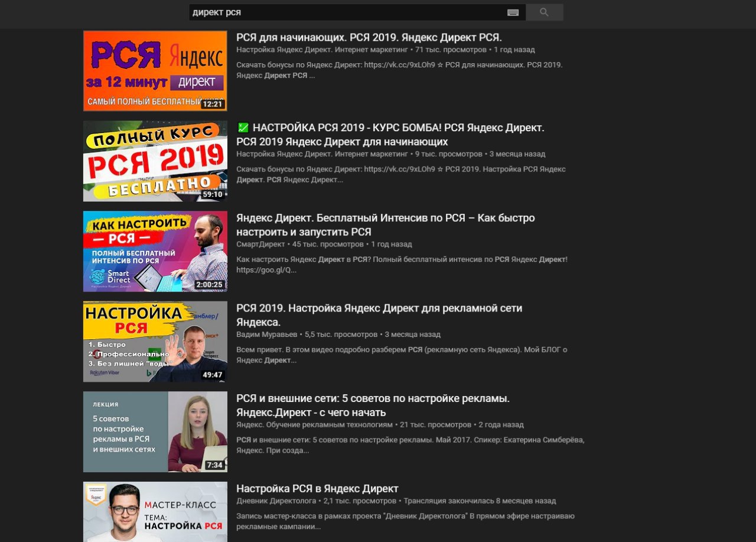Open thumbnail 'Как настроить РСЯ' Smart Direct
Screen dimensions: 756x542
click(x=155, y=251)
